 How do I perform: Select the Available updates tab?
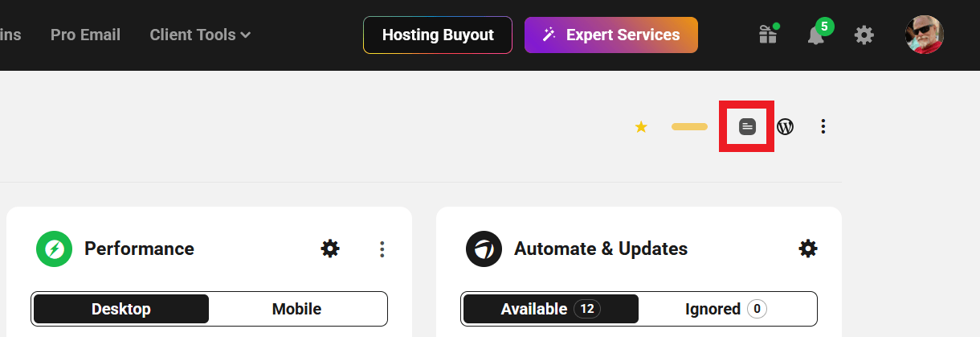550,309
